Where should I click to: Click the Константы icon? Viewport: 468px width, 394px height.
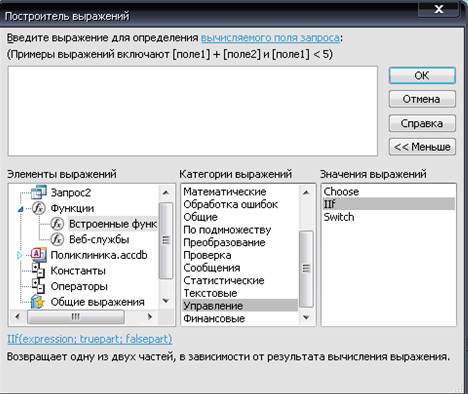click(x=38, y=270)
